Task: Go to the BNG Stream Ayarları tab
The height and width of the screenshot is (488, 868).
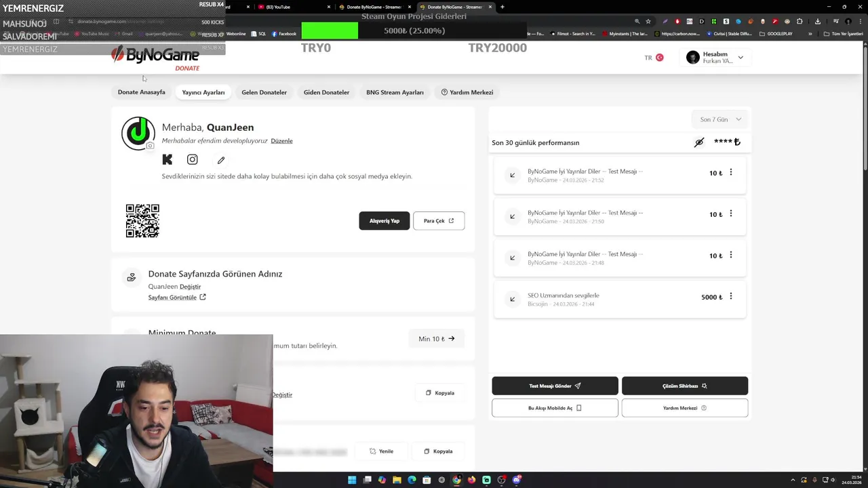Action: point(395,92)
